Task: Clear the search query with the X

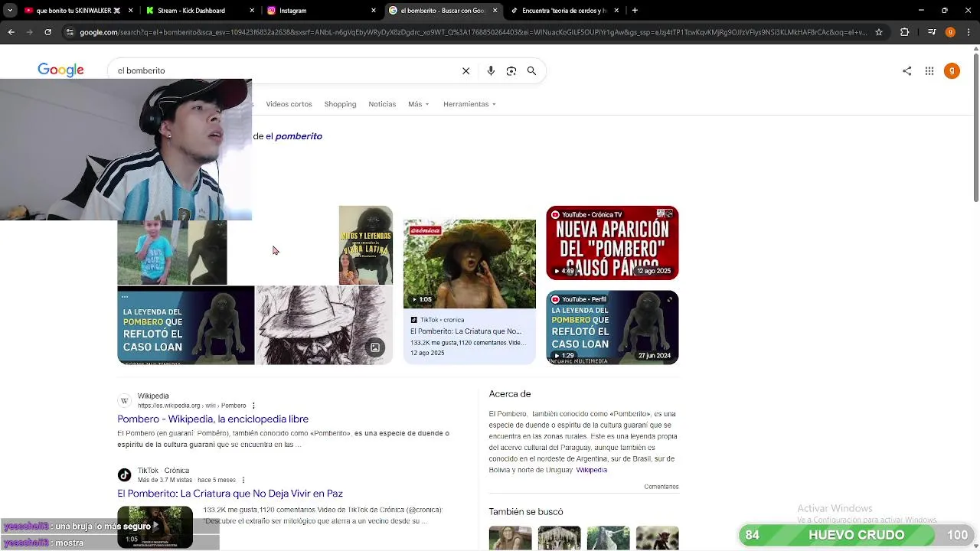Action: click(465, 70)
